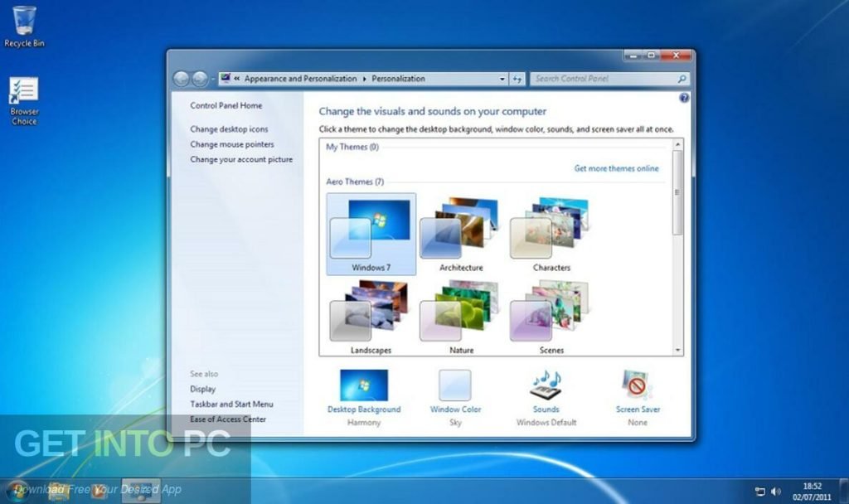The width and height of the screenshot is (849, 504).
Task: Click the Help question mark icon
Action: point(683,97)
